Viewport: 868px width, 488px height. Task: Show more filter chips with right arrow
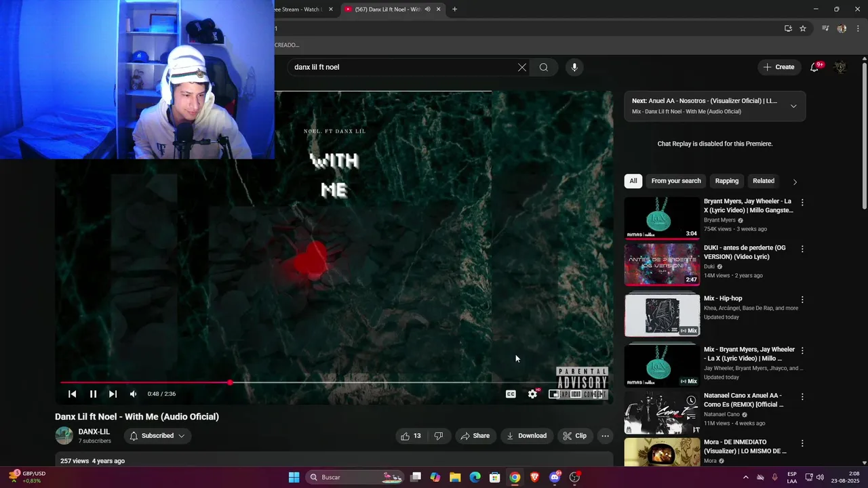tap(795, 182)
